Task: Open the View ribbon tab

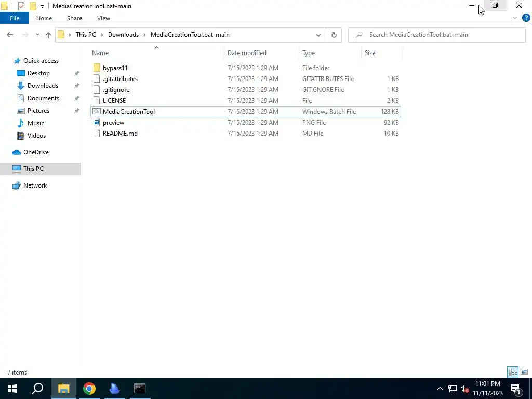Action: tap(103, 18)
